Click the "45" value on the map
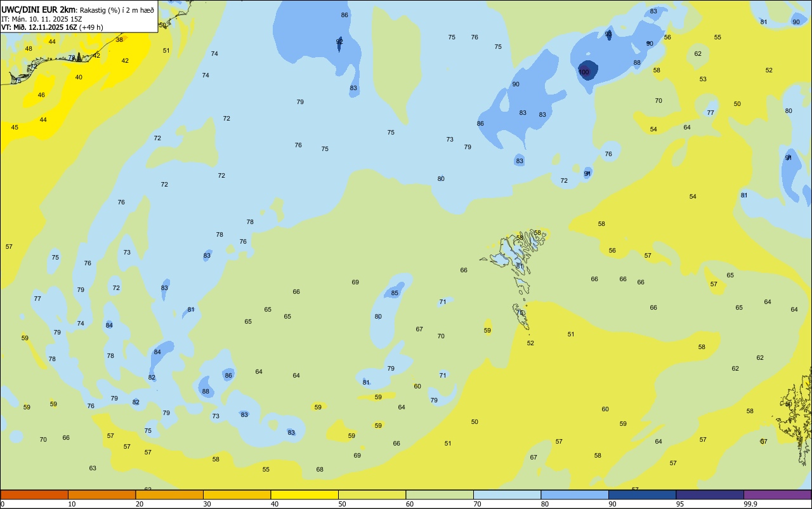Image resolution: width=812 pixels, height=509 pixels. [x=15, y=128]
